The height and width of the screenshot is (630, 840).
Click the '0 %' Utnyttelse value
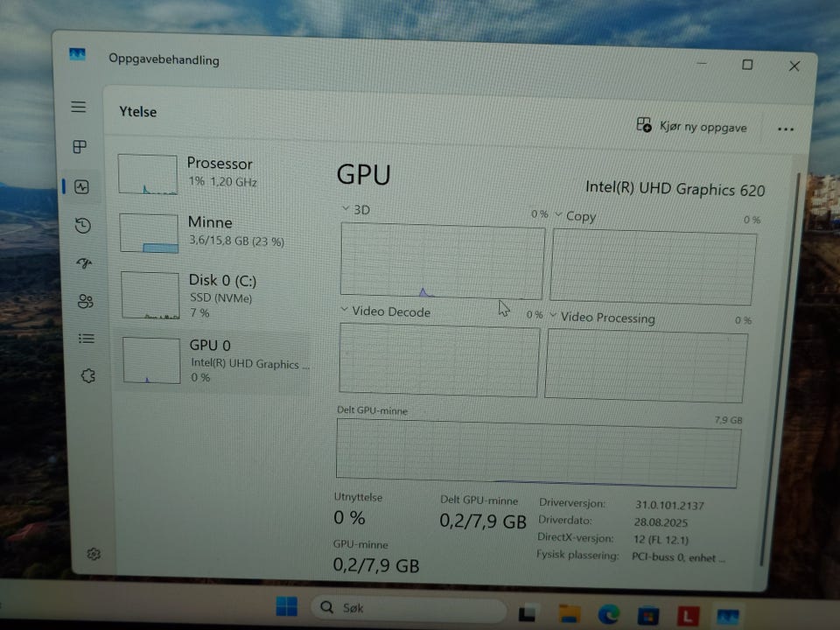349,517
